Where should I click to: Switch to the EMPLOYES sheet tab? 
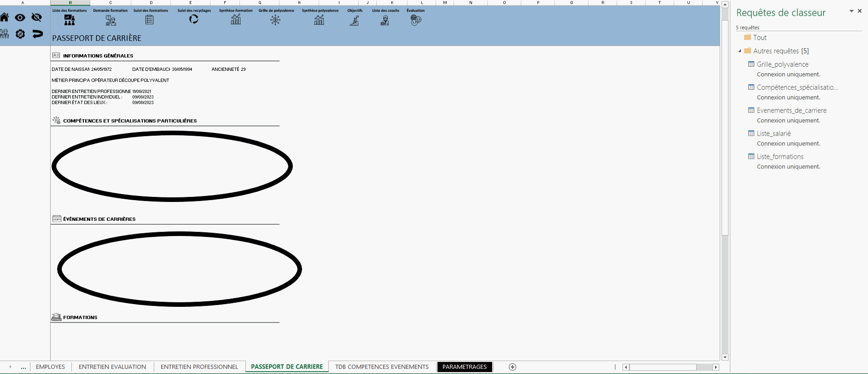click(x=50, y=367)
